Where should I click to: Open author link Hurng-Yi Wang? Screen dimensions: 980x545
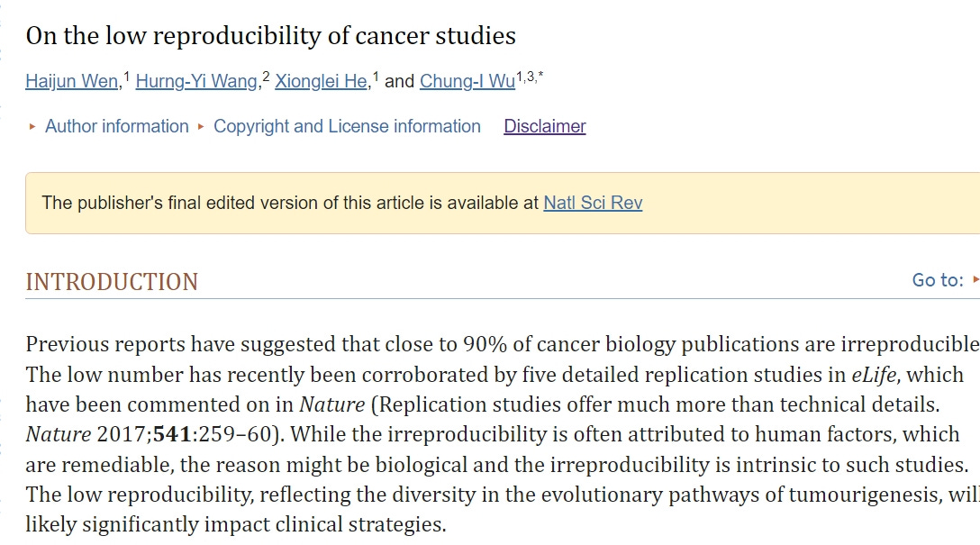(196, 81)
